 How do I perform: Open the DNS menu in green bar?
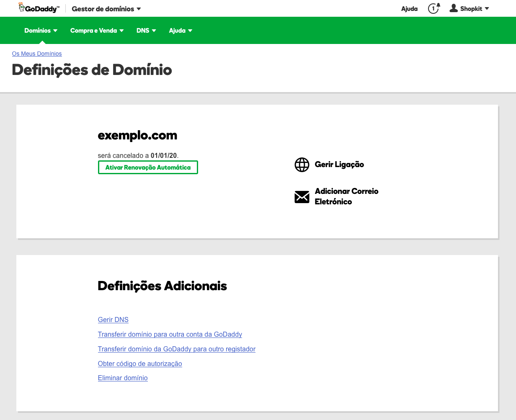pos(146,31)
